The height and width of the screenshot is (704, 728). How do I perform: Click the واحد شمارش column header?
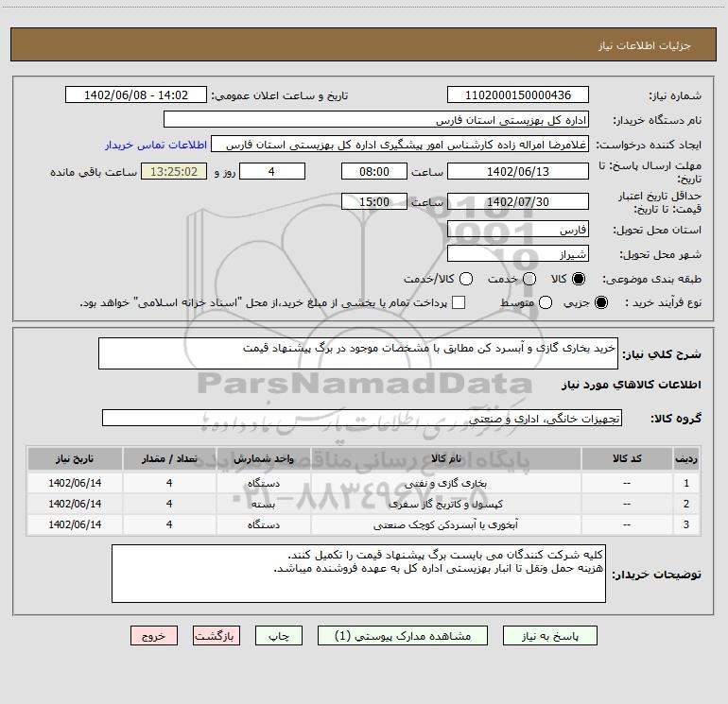click(263, 459)
